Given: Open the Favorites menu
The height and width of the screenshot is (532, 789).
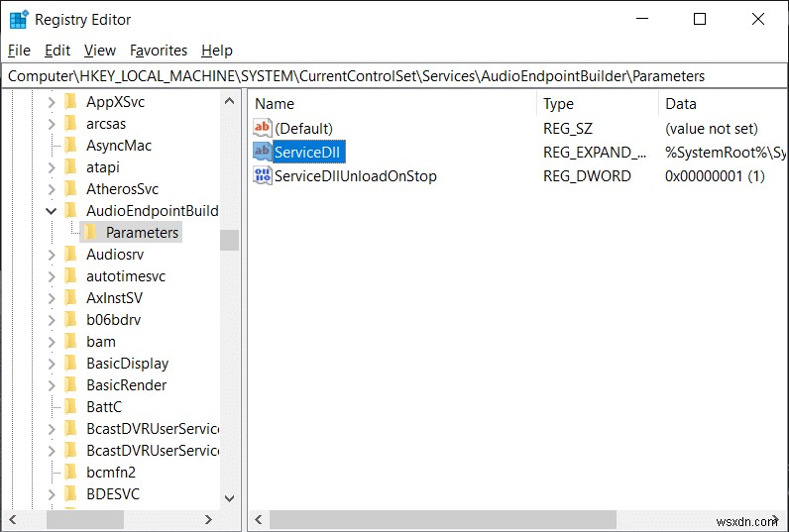Looking at the screenshot, I should tap(159, 51).
